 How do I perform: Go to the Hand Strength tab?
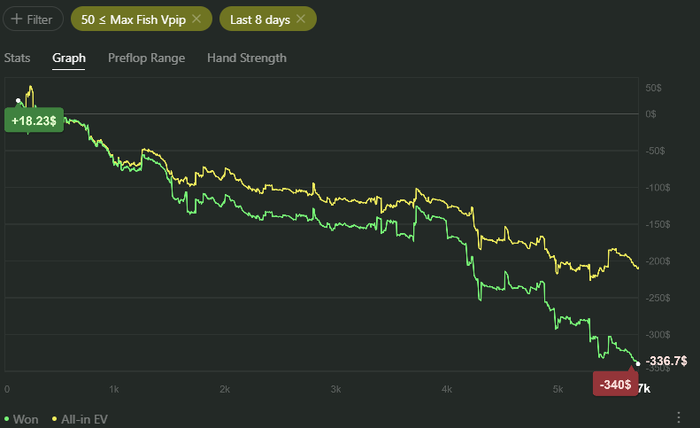(x=247, y=58)
